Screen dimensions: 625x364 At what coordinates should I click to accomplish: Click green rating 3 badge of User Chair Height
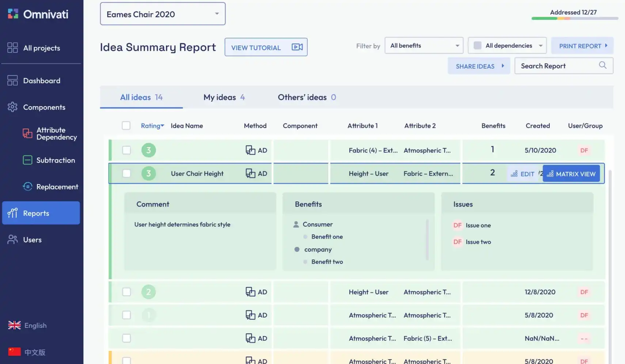[148, 173]
